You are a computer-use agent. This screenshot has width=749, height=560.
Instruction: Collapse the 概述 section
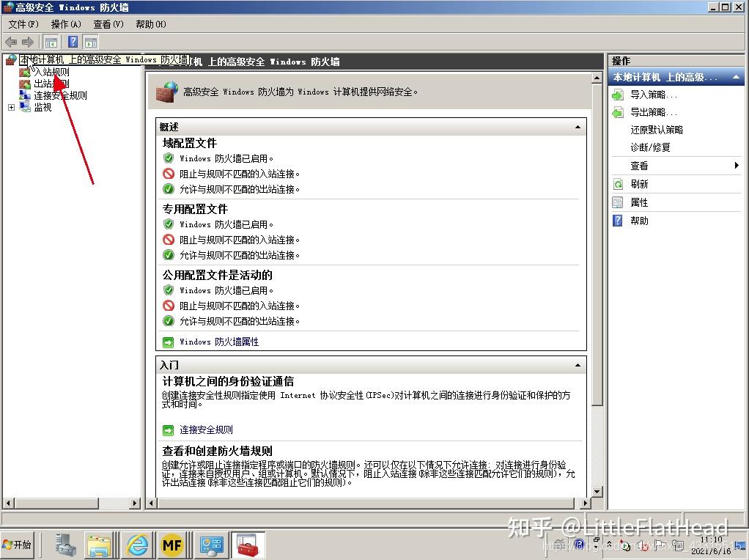[x=578, y=127]
